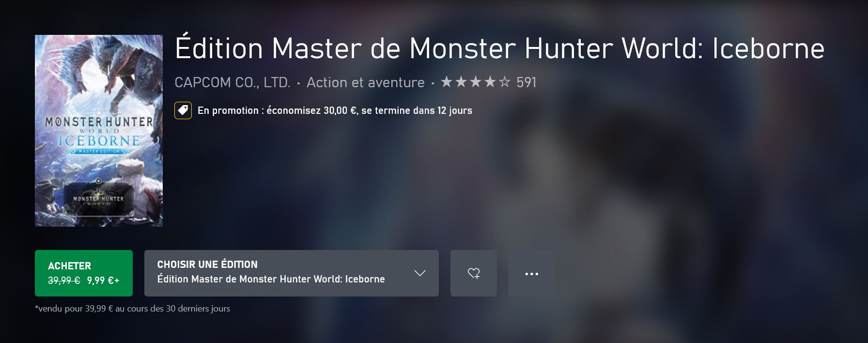Click the crossed-out 39,99 € price
Image resolution: width=868 pixels, height=343 pixels.
point(64,281)
